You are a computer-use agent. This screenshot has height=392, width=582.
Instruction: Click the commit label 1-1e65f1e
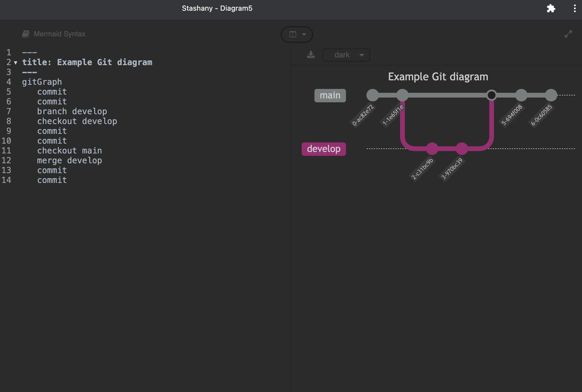click(x=393, y=115)
